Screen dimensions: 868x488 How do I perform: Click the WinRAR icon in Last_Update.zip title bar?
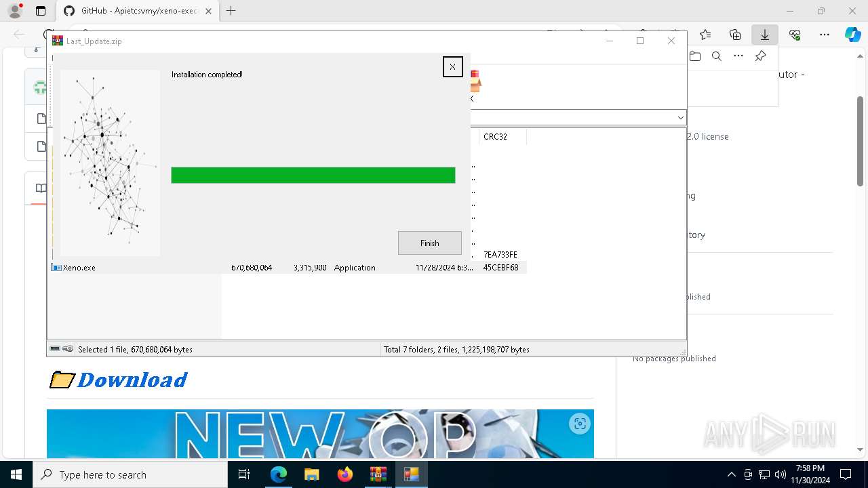(x=58, y=41)
